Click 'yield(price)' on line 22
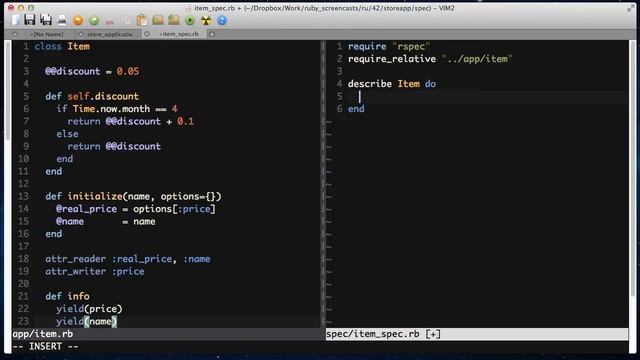The width and height of the screenshot is (640, 360). pos(89,309)
